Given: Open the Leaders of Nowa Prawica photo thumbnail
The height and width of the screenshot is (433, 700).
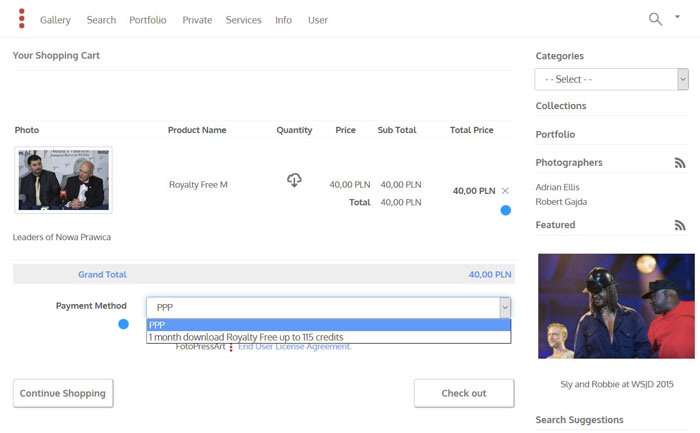Looking at the screenshot, I should [x=63, y=180].
